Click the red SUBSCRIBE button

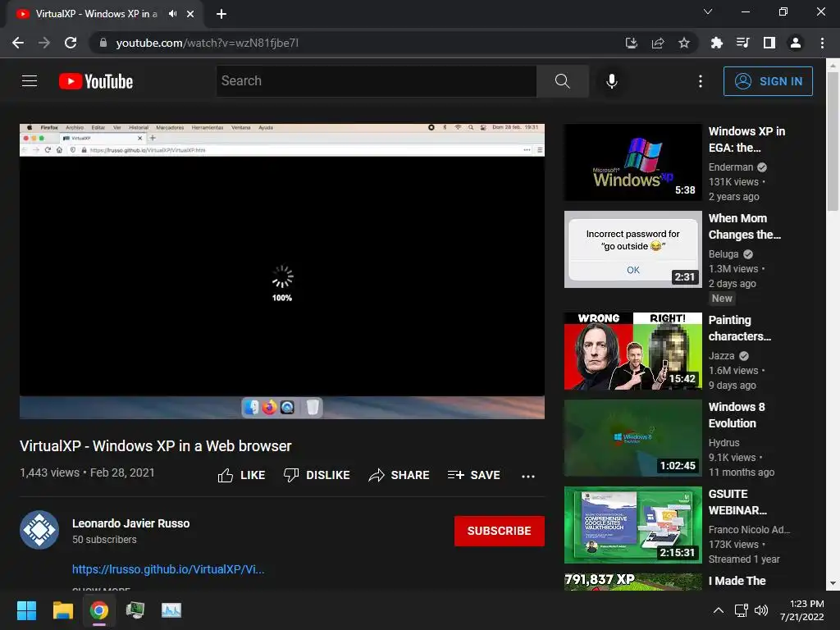coord(500,531)
